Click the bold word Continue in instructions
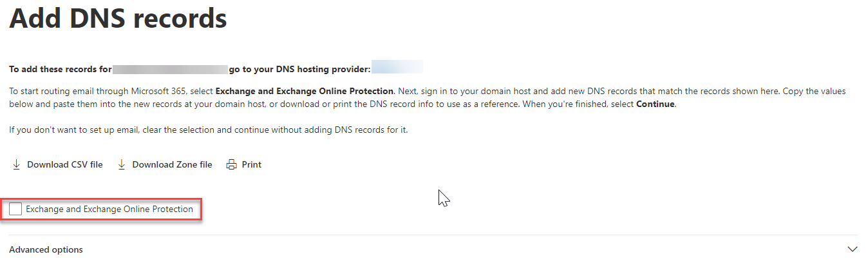 coord(656,104)
